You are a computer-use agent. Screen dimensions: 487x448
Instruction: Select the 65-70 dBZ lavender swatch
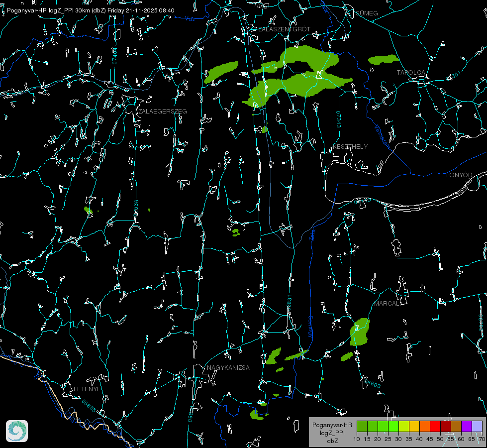click(x=477, y=426)
